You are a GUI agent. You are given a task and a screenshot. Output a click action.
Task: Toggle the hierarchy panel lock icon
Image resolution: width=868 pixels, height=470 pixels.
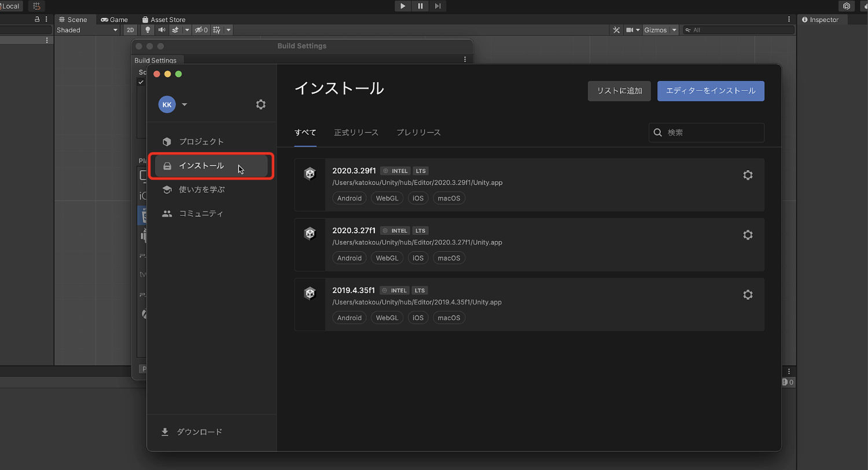38,19
